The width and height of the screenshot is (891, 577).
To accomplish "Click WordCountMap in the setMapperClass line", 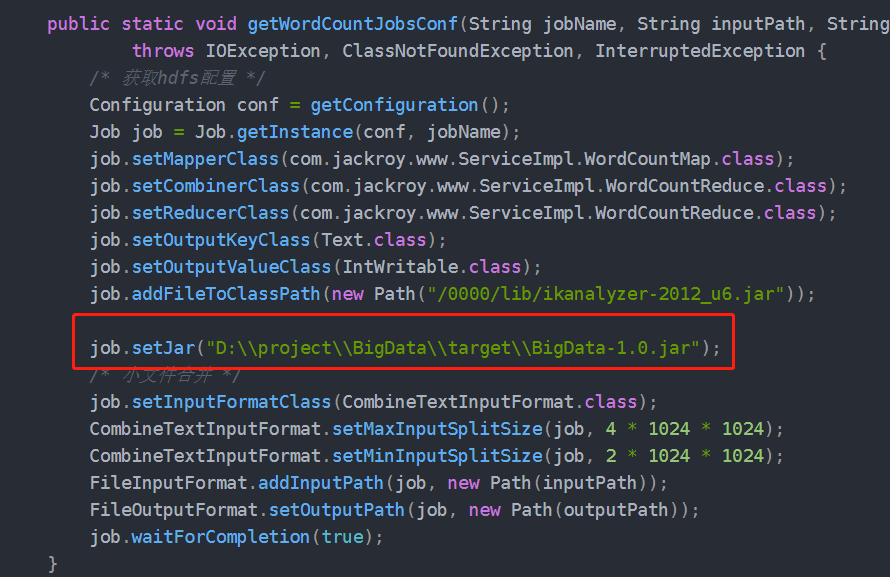I will (x=648, y=159).
